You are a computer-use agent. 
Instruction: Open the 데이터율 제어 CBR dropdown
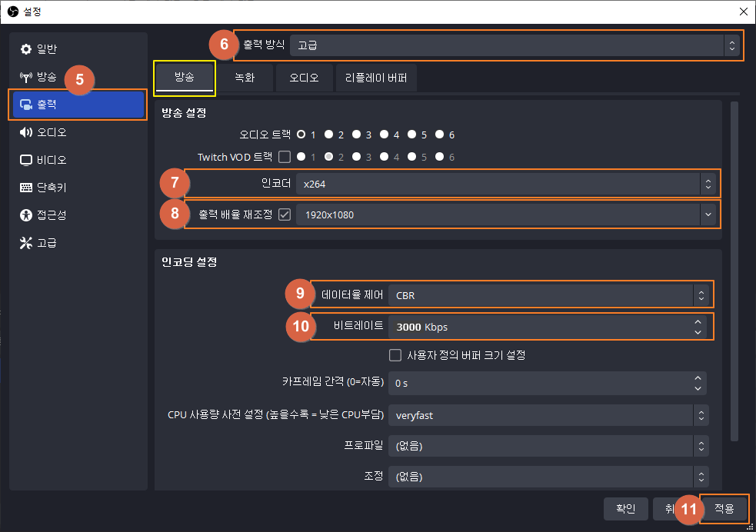pos(548,295)
